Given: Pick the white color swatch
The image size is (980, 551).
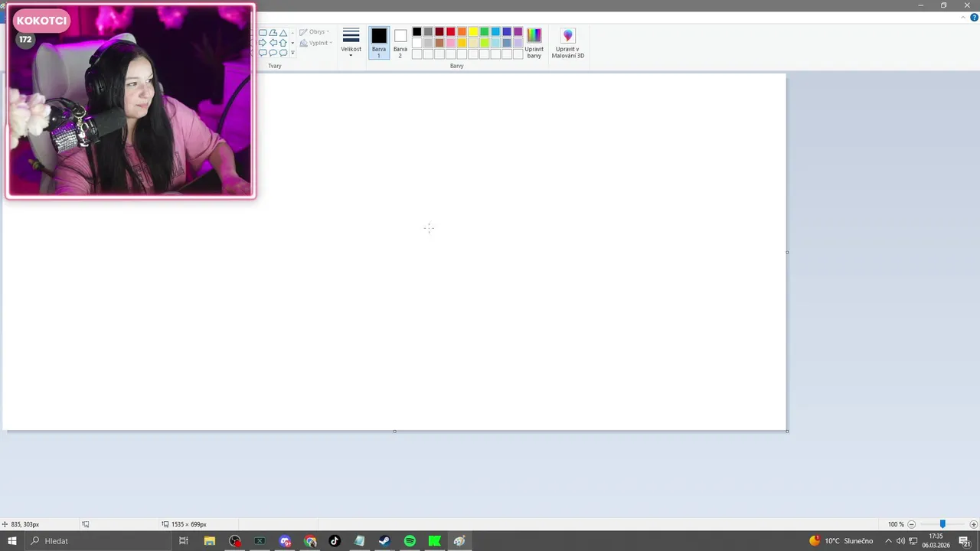Looking at the screenshot, I should pos(416,43).
